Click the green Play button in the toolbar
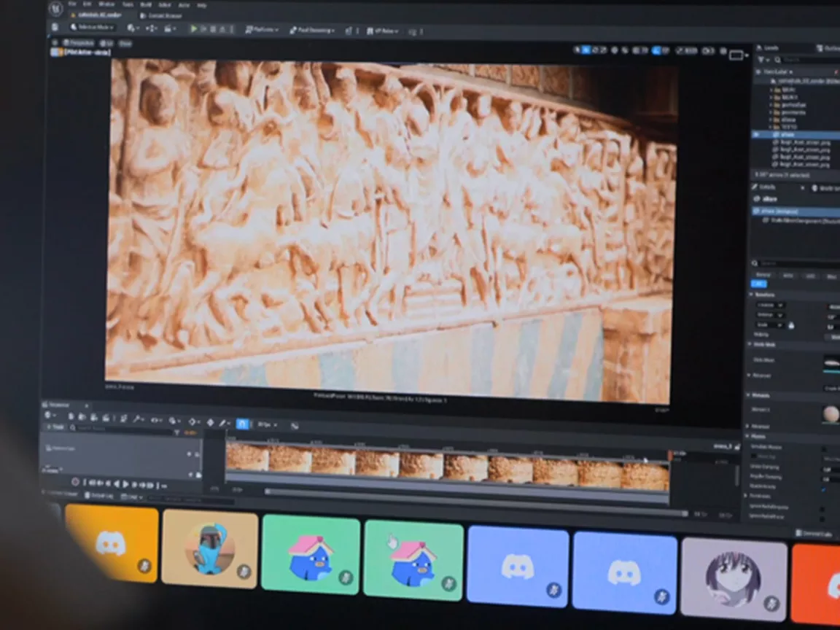The image size is (840, 630). coord(193,29)
